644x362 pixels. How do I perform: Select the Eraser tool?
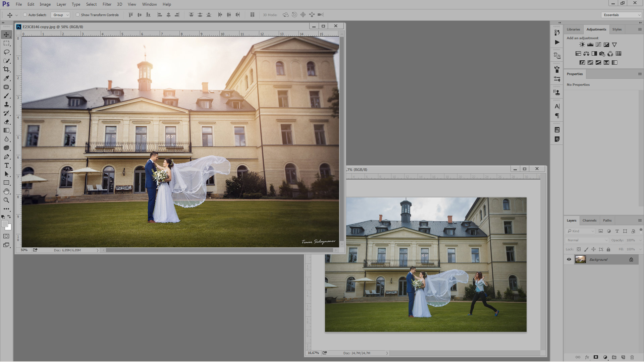pos(6,122)
